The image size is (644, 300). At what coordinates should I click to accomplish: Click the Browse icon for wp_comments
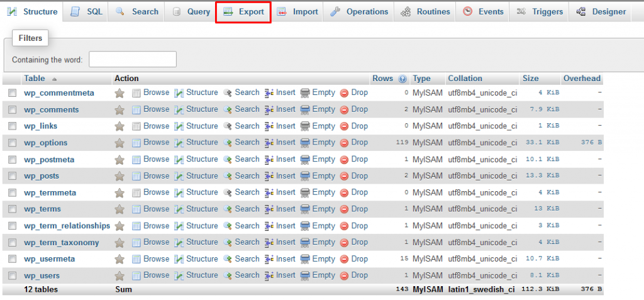click(136, 109)
